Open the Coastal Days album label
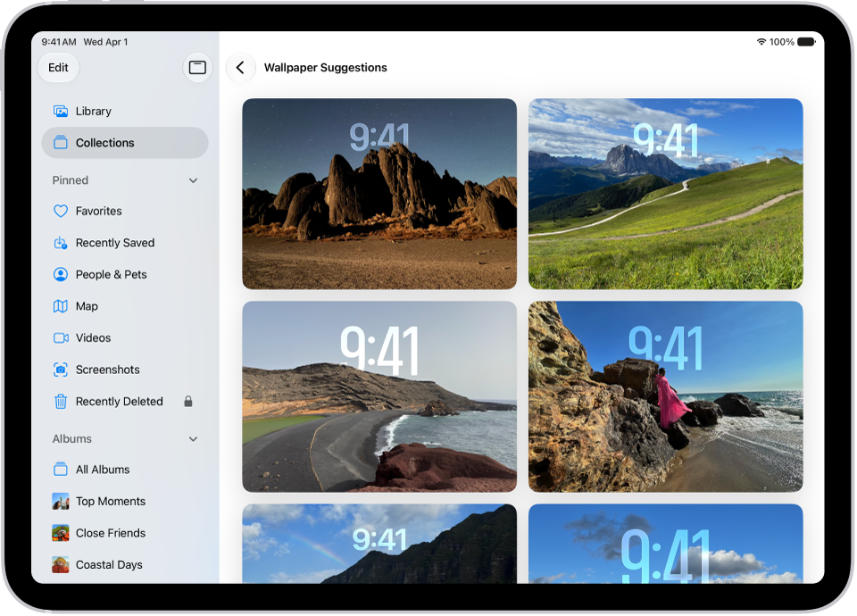 click(x=109, y=564)
